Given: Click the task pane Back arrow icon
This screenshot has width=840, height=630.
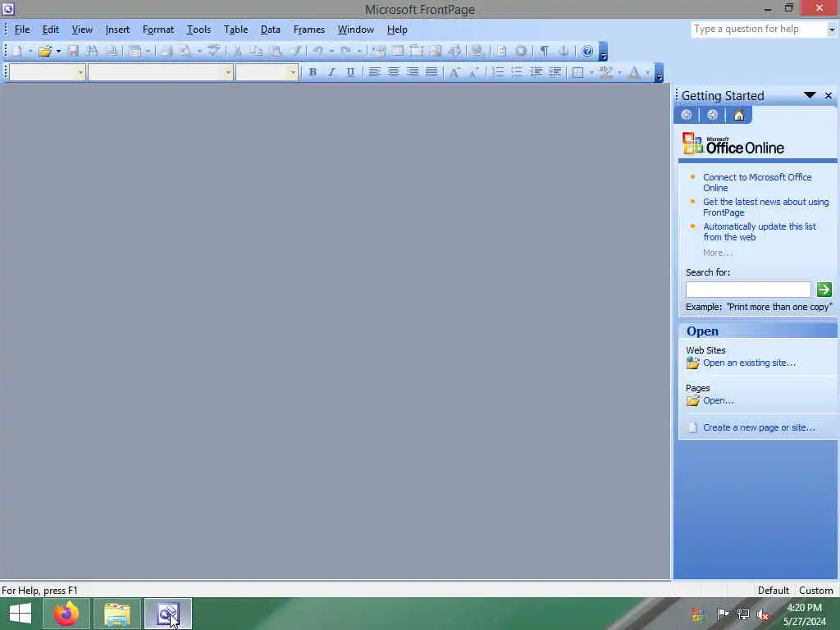Looking at the screenshot, I should 687,115.
